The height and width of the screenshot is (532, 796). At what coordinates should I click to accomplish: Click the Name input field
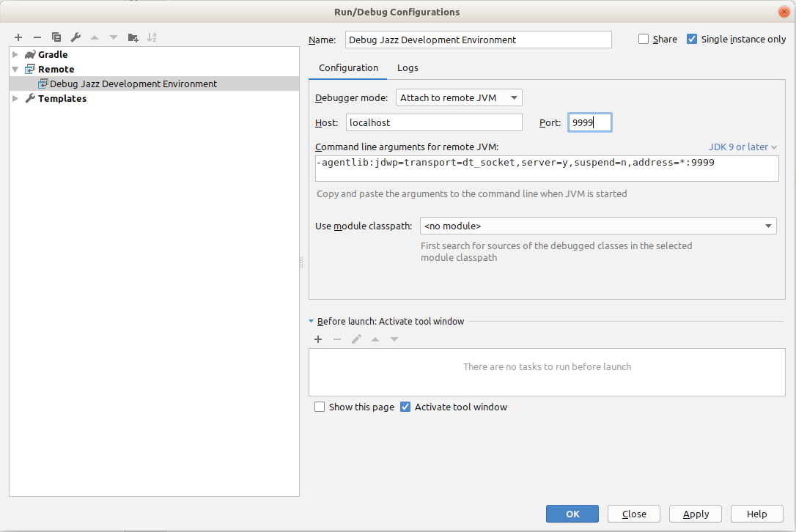point(478,40)
